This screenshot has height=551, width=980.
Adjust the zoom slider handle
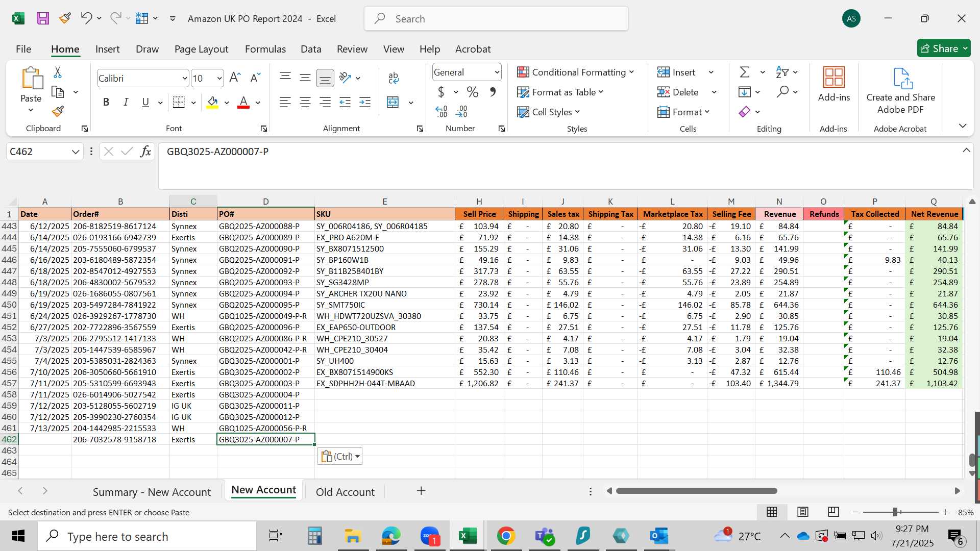point(895,512)
